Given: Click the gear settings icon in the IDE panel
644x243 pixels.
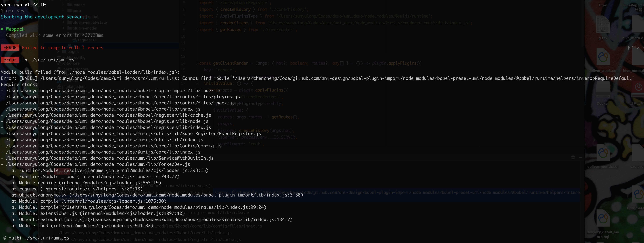Looking at the screenshot, I should click(x=573, y=157).
